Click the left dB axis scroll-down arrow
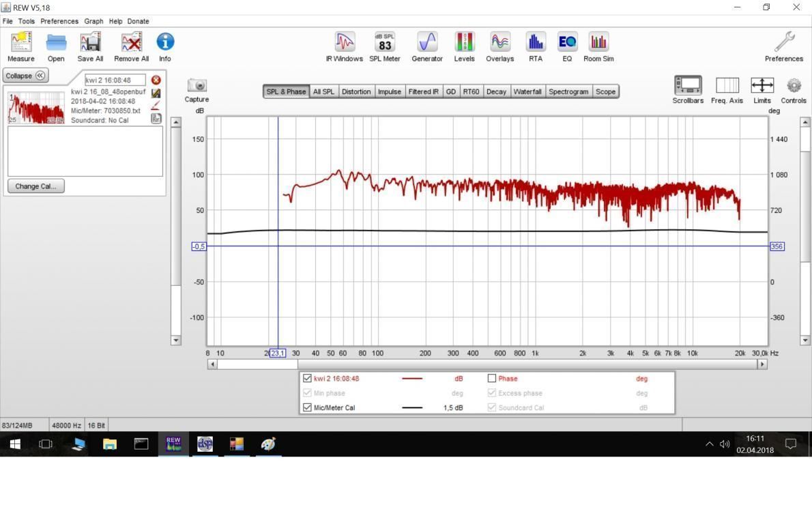The width and height of the screenshot is (812, 524). (x=176, y=340)
